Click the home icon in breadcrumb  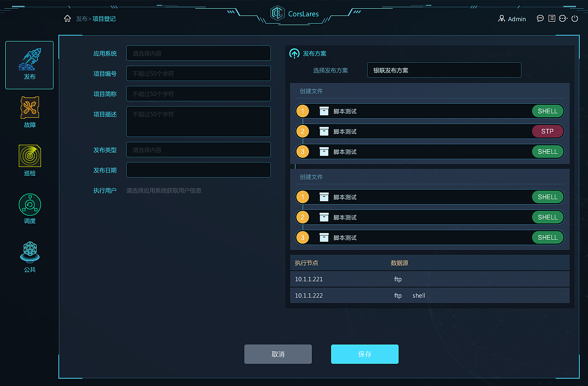pos(67,19)
